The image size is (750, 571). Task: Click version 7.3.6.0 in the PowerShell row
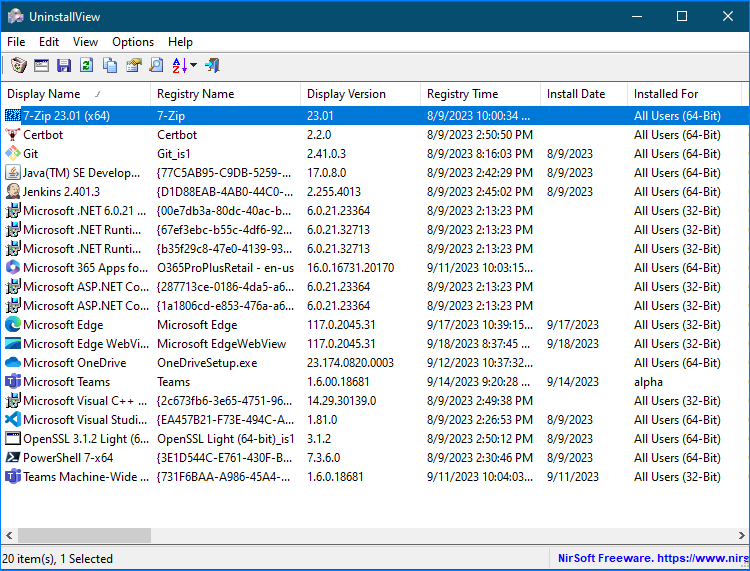[323, 458]
